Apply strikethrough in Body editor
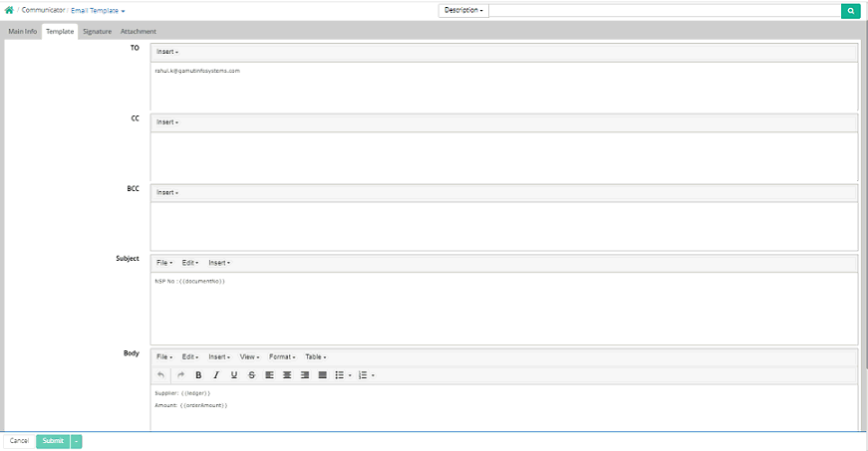This screenshot has width=868, height=451. click(x=251, y=375)
